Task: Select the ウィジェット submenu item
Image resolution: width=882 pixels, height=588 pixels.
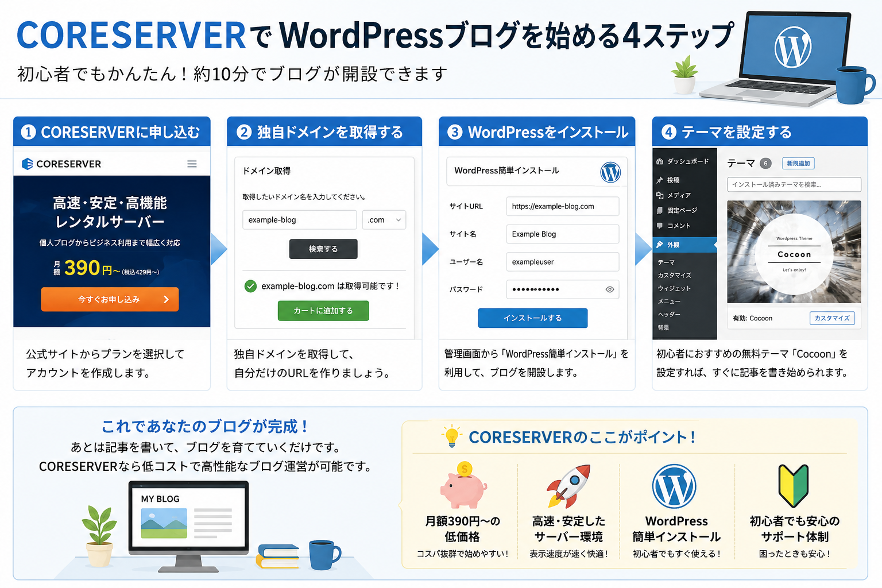Action: pos(674,288)
